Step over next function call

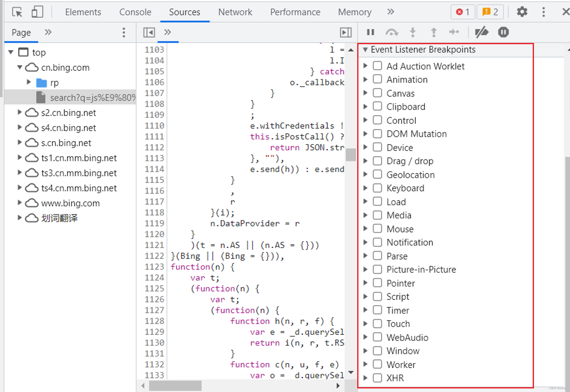(392, 32)
